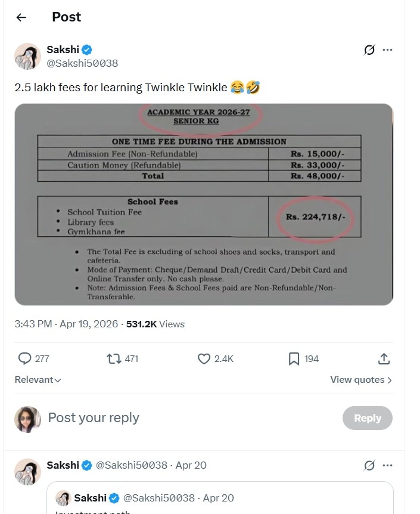Click the 531.2K Views count
The image size is (420, 514).
click(155, 324)
